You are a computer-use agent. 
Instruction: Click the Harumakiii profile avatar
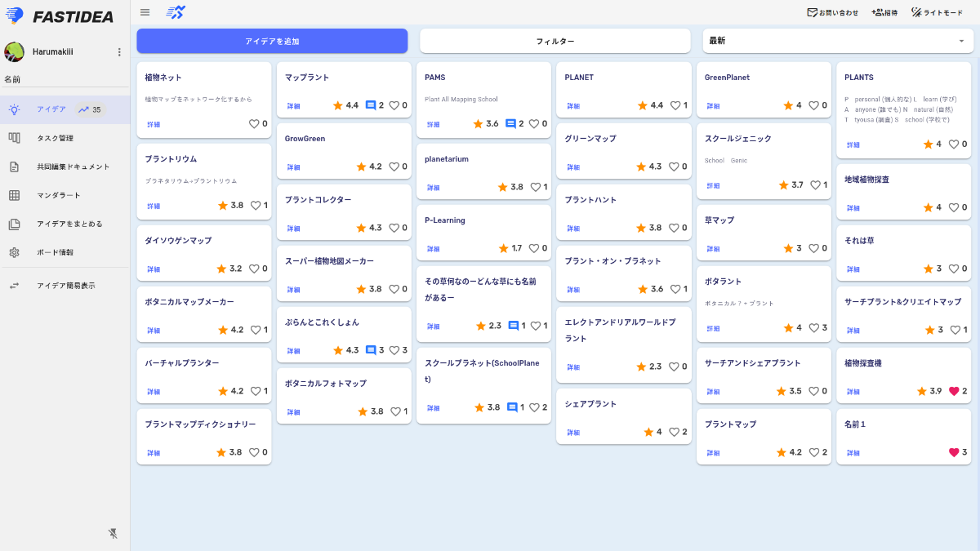tap(14, 52)
